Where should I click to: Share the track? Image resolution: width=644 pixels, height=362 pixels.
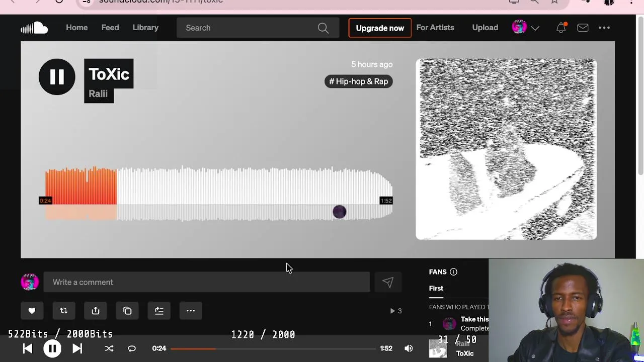pos(96,311)
